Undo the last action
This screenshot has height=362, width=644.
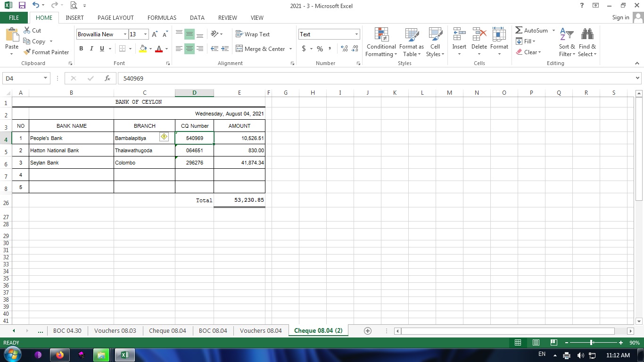36,6
